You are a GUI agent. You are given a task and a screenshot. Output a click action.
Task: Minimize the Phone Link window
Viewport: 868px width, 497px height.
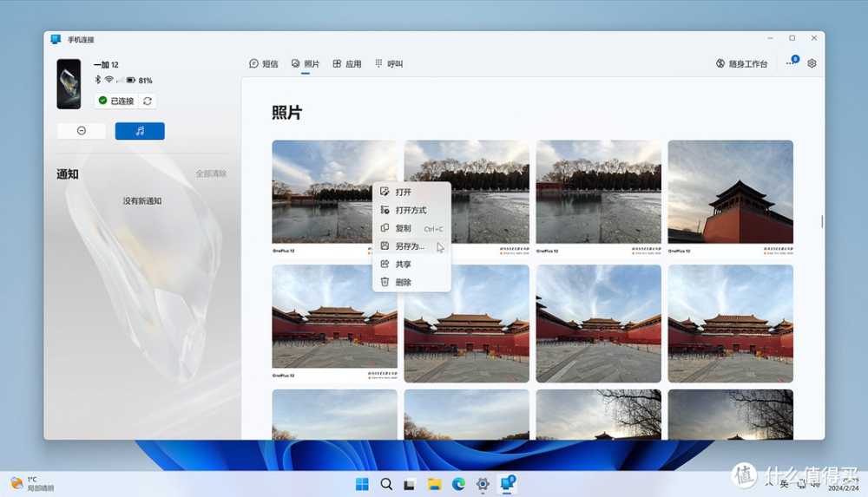[x=770, y=38]
